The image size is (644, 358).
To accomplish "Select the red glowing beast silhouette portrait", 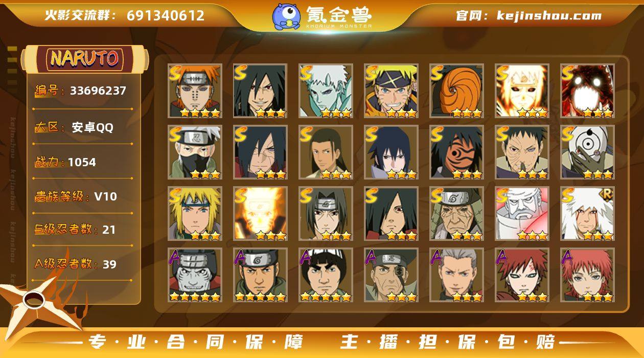I will 587,91.
